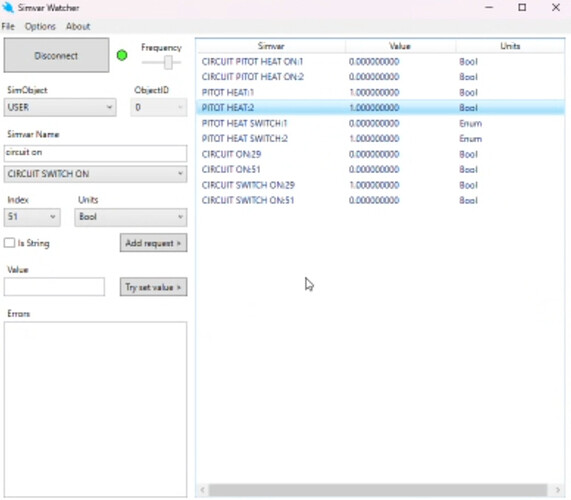571x500 pixels.
Task: Expand the CIRCUIT SWITCH ON simvar dropdown
Action: click(95, 174)
